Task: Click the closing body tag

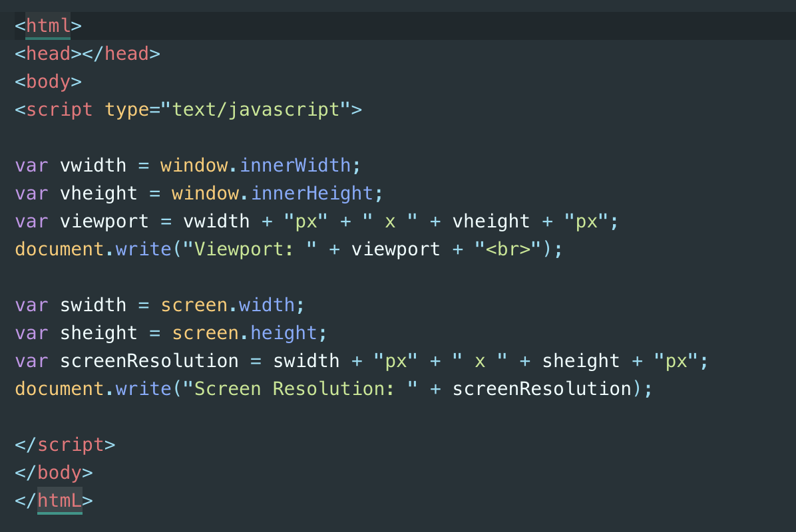Action: [x=53, y=472]
